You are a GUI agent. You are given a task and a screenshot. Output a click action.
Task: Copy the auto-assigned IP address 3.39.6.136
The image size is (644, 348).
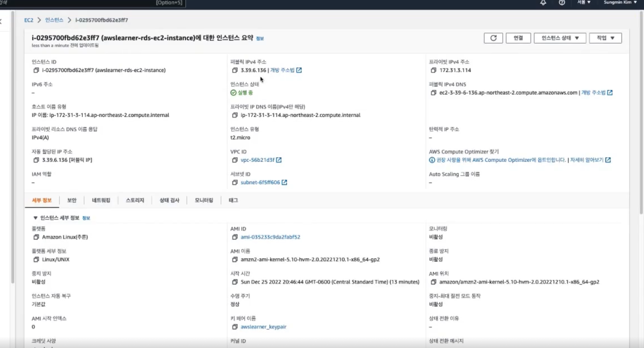click(36, 160)
